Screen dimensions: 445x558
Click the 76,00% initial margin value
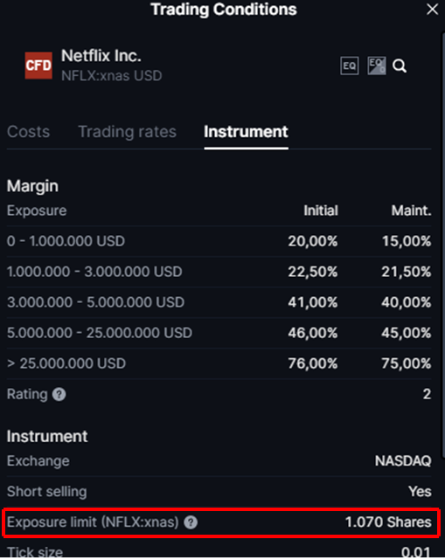pyautogui.click(x=313, y=364)
